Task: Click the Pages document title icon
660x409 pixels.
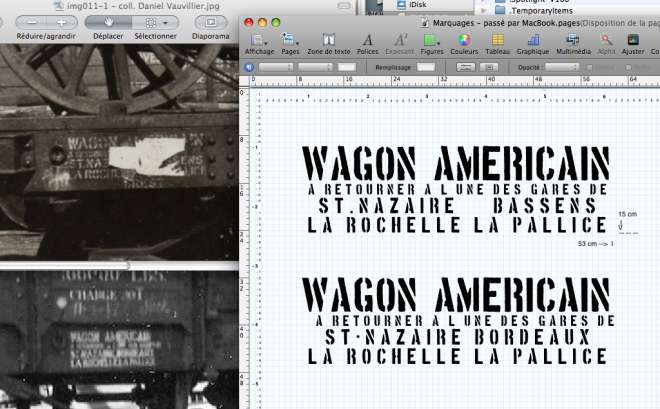Action: coord(425,23)
